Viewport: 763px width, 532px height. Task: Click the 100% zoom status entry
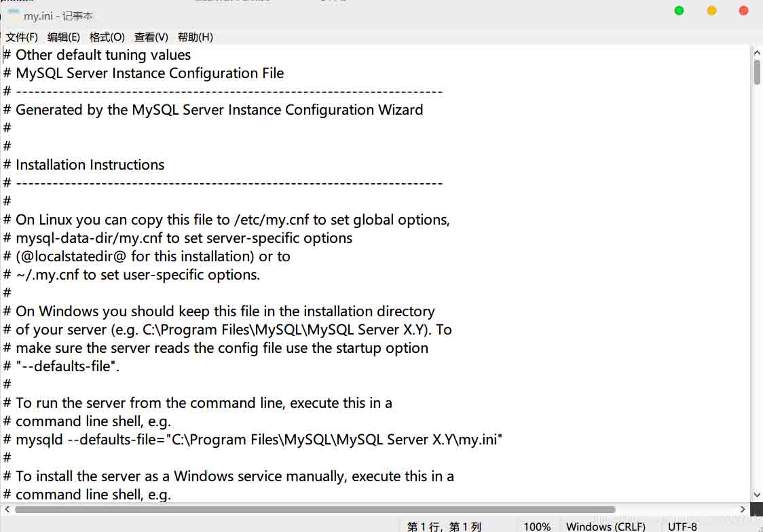(x=537, y=527)
